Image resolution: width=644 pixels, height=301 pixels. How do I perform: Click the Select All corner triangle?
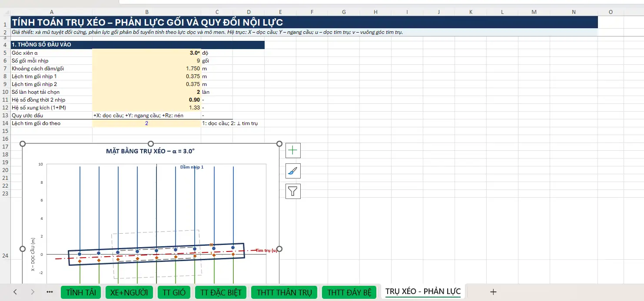[7, 12]
